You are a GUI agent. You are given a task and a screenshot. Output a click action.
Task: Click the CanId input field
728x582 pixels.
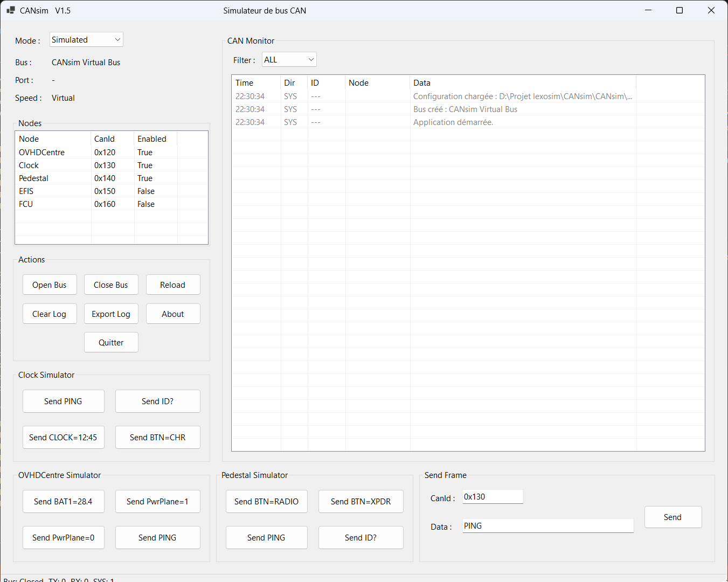click(x=493, y=497)
